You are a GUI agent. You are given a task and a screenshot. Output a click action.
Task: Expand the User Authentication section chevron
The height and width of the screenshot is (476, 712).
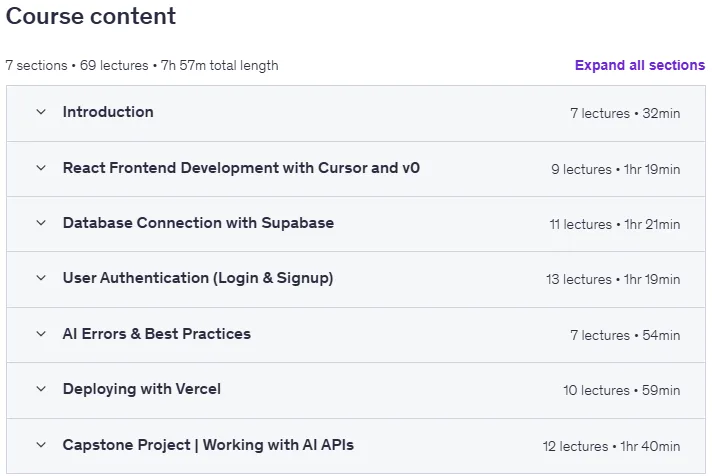coord(41,278)
